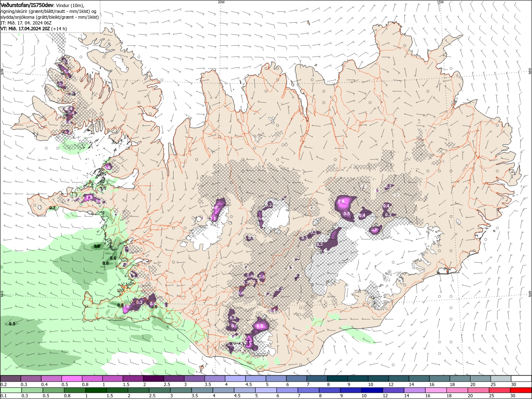
Task: Select the white 30 snow legend swatch
Action: click(x=521, y=379)
